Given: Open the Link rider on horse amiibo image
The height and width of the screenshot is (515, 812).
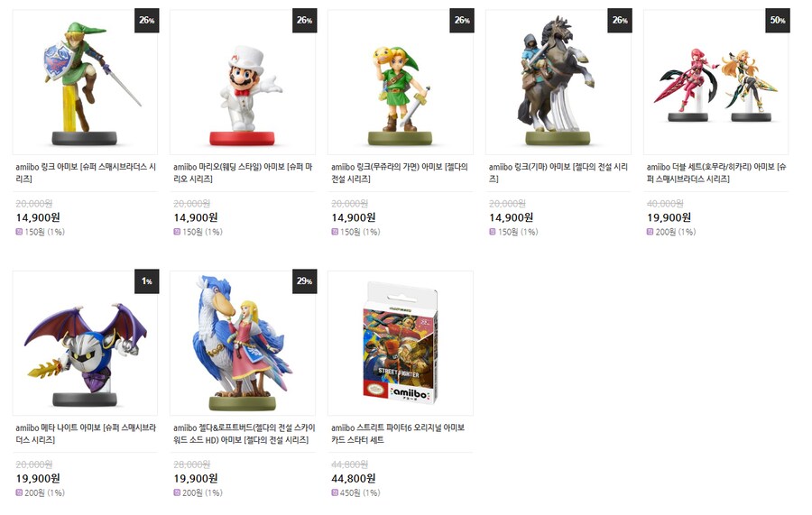Looking at the screenshot, I should point(558,82).
